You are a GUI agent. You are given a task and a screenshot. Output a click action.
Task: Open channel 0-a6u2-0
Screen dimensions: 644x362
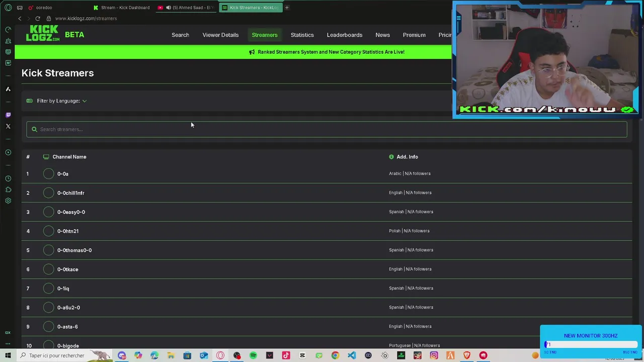coord(68,308)
